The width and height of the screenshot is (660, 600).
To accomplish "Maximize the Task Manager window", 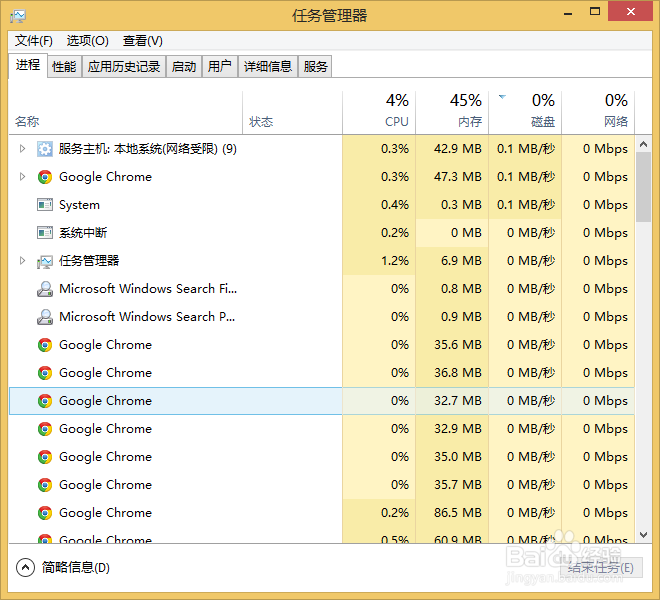I will [x=595, y=11].
